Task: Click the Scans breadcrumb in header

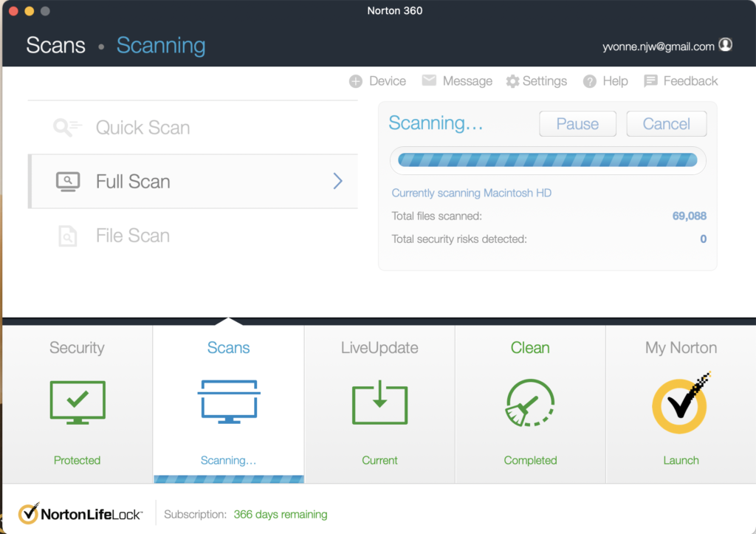Action: 55,45
